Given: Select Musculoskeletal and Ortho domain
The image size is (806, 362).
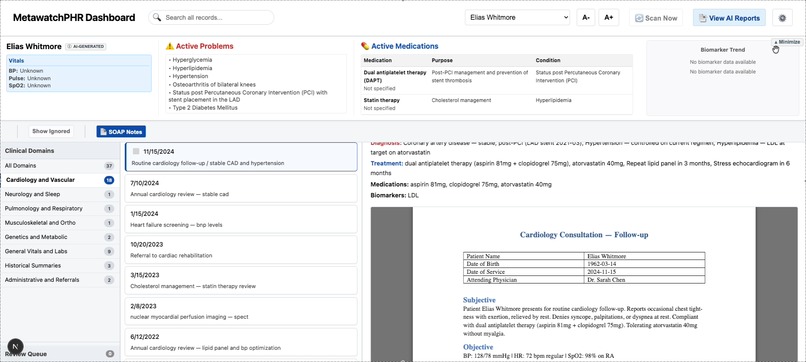Looking at the screenshot, I should (x=60, y=223).
